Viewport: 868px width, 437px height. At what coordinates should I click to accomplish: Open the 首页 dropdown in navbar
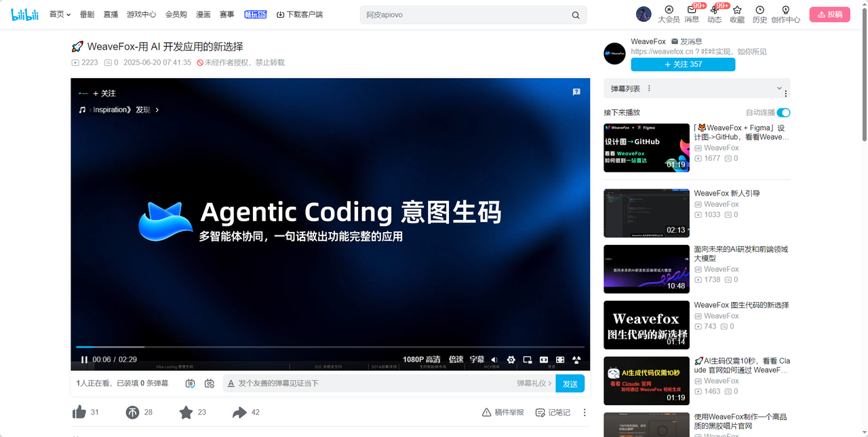click(60, 14)
